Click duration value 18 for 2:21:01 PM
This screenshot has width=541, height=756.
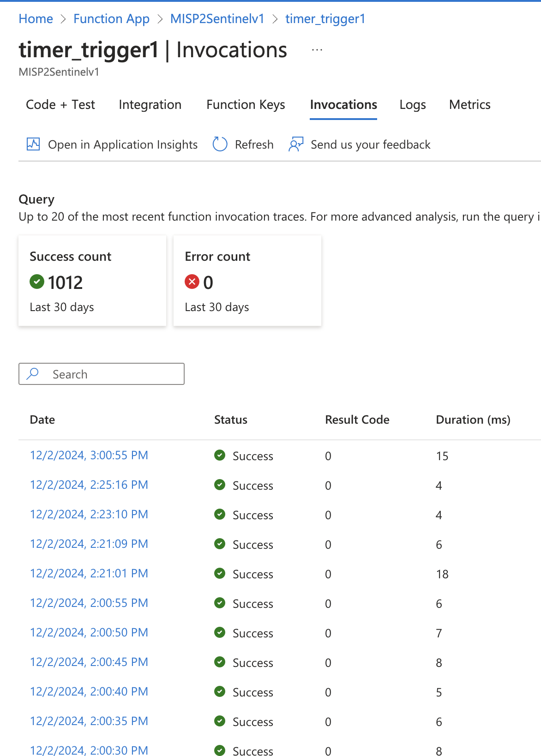pos(442,574)
